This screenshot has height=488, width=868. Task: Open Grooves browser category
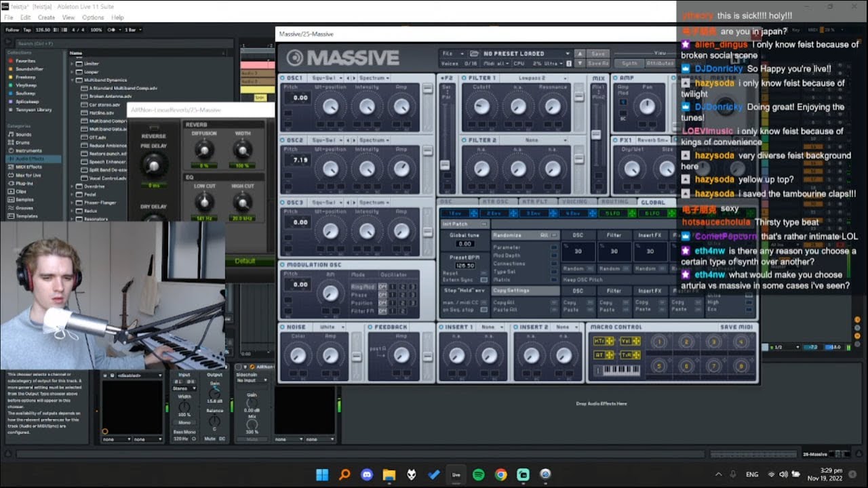coord(24,207)
